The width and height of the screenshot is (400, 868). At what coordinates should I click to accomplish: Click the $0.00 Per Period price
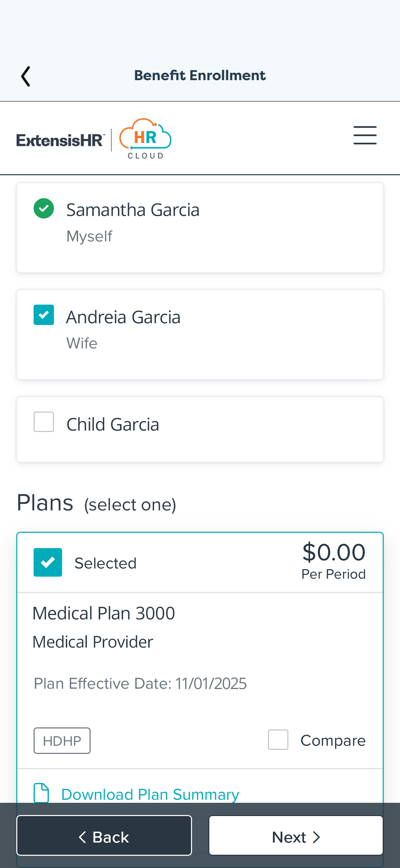pos(334,560)
